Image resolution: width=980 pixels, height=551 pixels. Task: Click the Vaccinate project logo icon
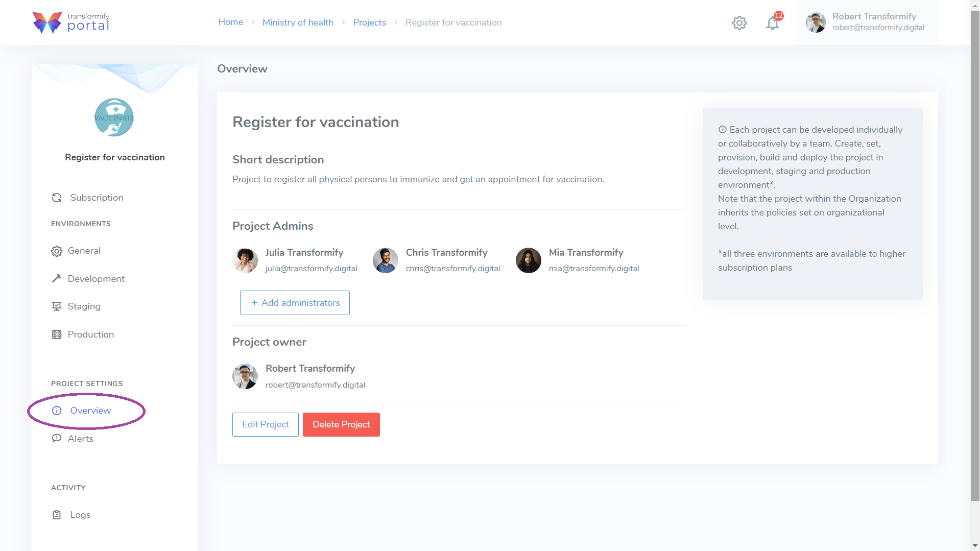coord(114,117)
